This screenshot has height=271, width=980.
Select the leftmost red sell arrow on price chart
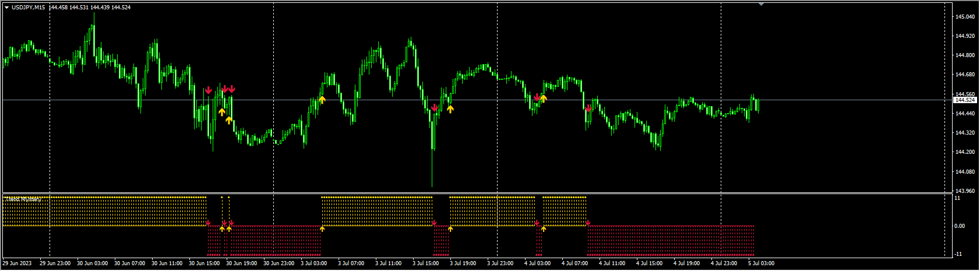[208, 90]
